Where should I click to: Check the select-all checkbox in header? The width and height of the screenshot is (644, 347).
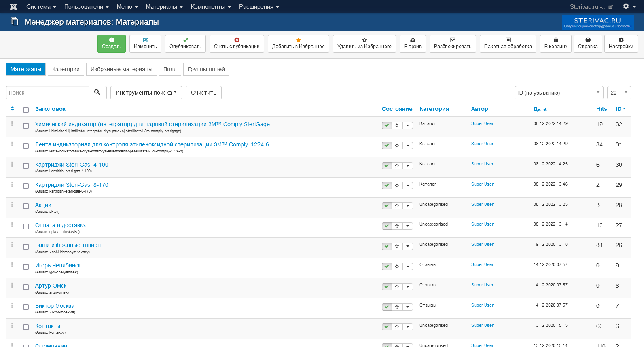26,110
